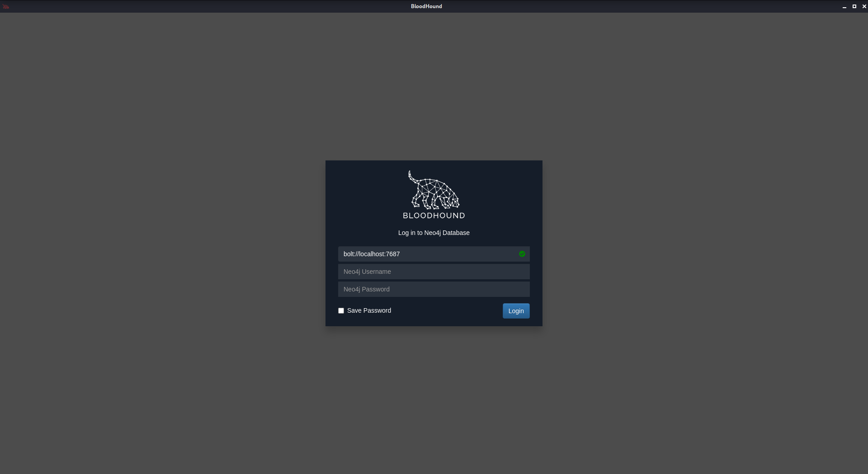
Task: Click the gray background above the login panel
Action: click(434, 86)
